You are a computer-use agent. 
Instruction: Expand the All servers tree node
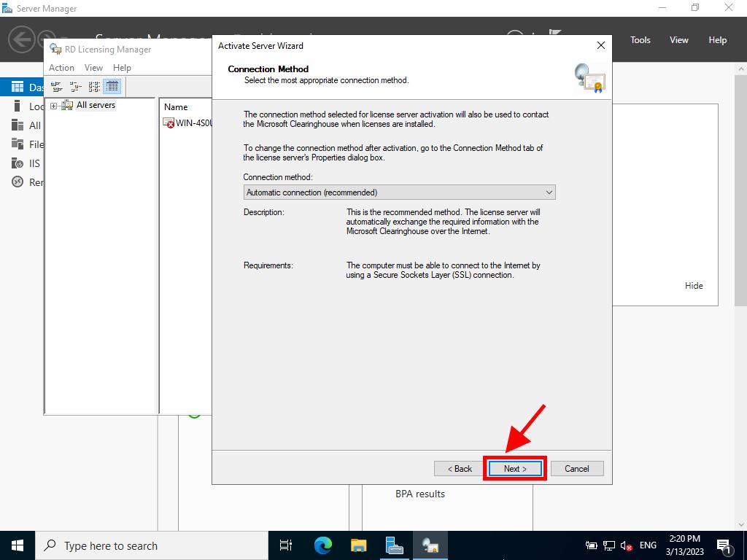click(53, 106)
